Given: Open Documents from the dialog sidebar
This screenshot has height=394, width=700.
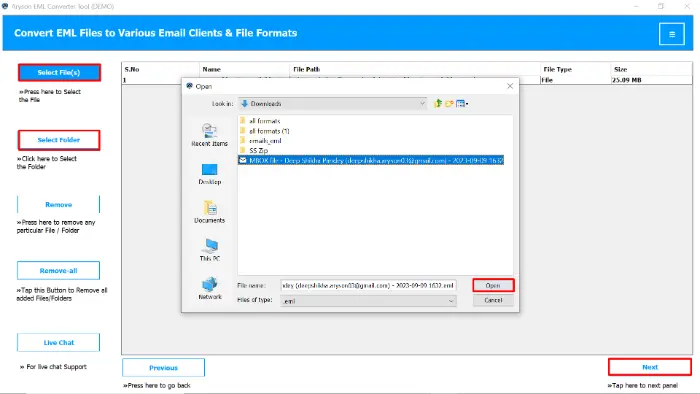Looking at the screenshot, I should pos(209,212).
